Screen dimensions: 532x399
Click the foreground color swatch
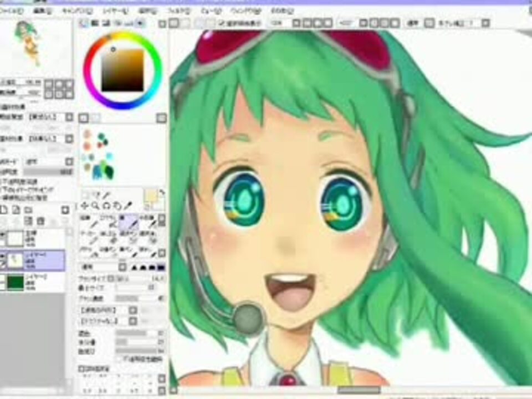pyautogui.click(x=151, y=196)
